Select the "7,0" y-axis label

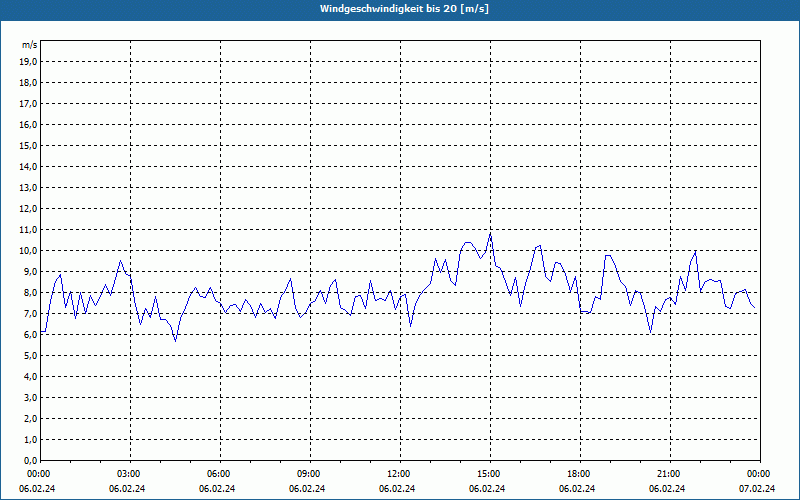pyautogui.click(x=30, y=314)
